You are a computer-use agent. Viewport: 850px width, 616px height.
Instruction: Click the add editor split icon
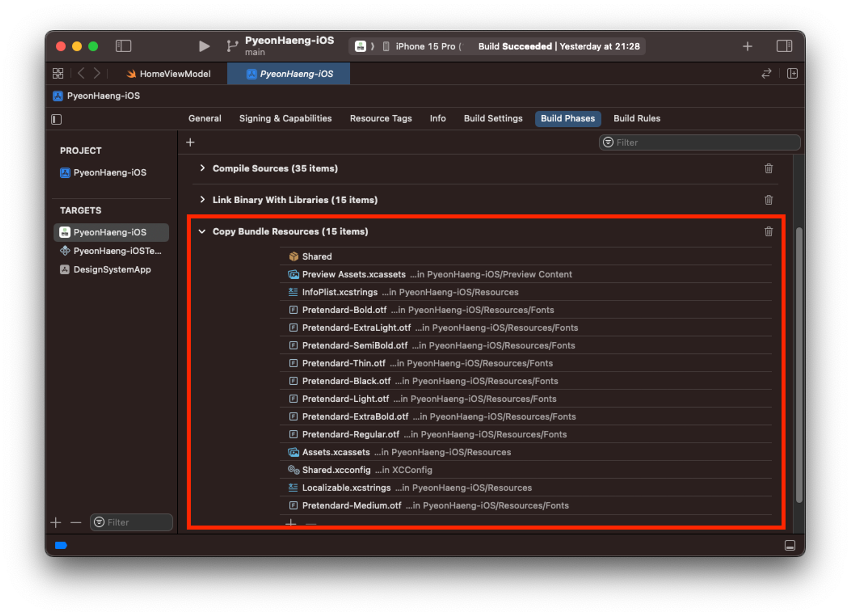[792, 74]
